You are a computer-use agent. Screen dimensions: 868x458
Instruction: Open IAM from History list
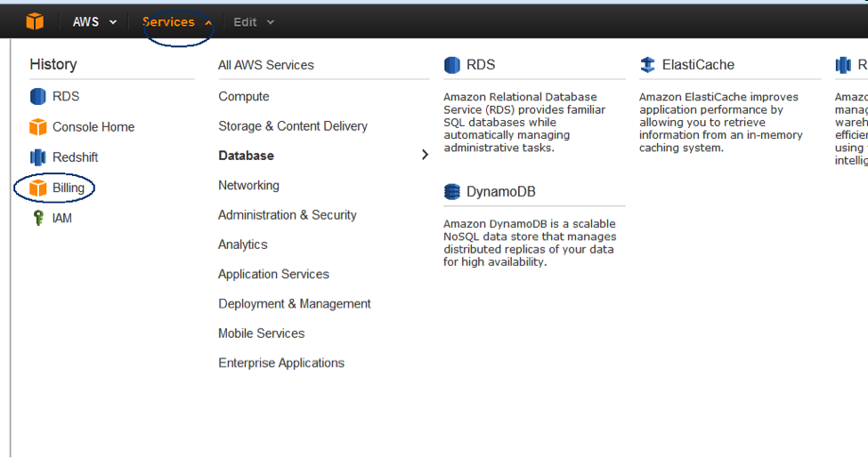click(62, 218)
